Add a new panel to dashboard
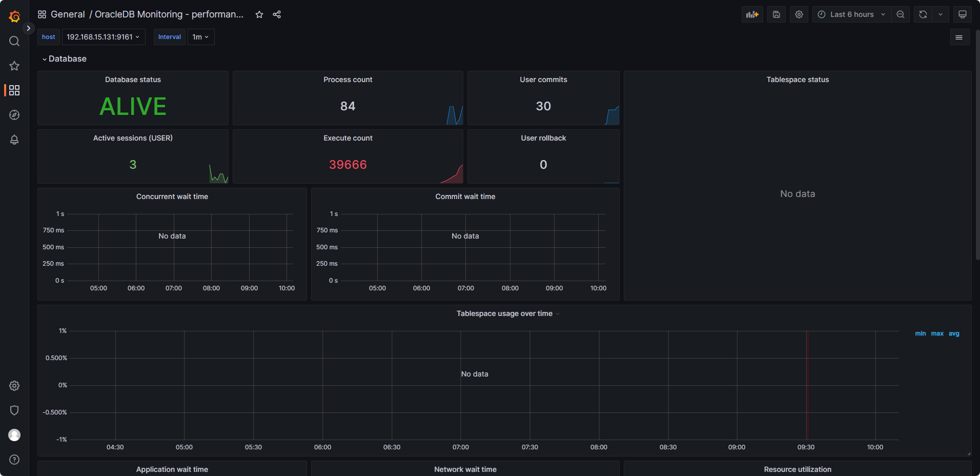Image resolution: width=980 pixels, height=476 pixels. click(x=752, y=14)
